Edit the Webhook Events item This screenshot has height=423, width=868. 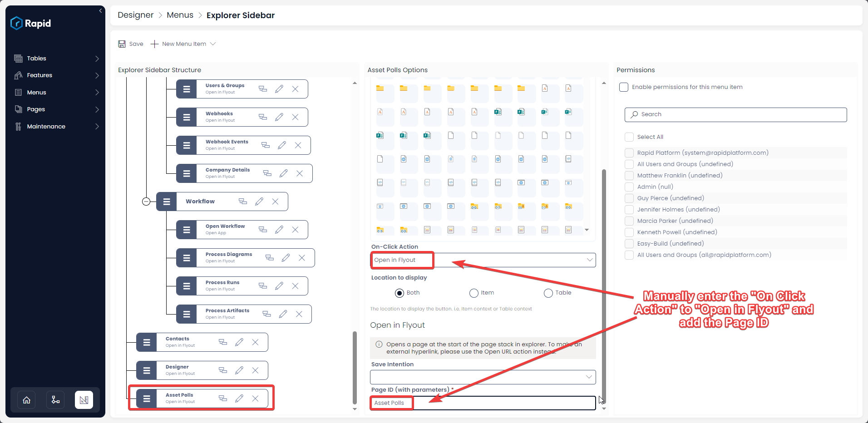tap(282, 145)
